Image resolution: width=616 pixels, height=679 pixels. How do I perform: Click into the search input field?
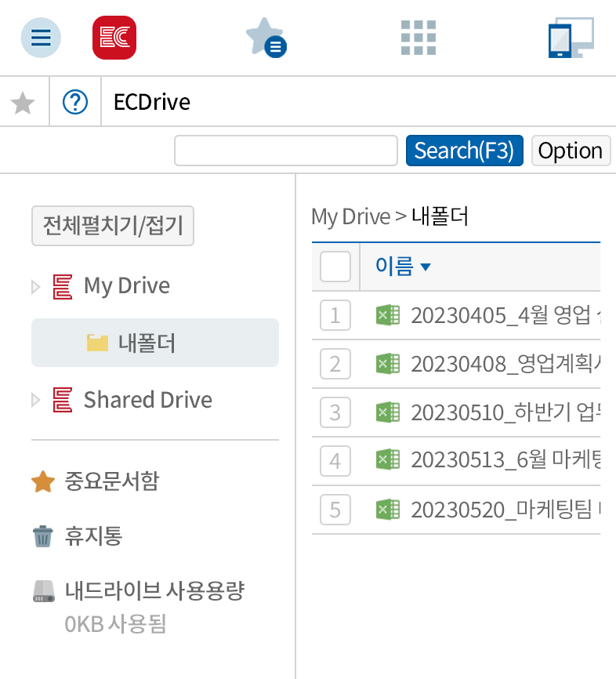click(x=286, y=151)
